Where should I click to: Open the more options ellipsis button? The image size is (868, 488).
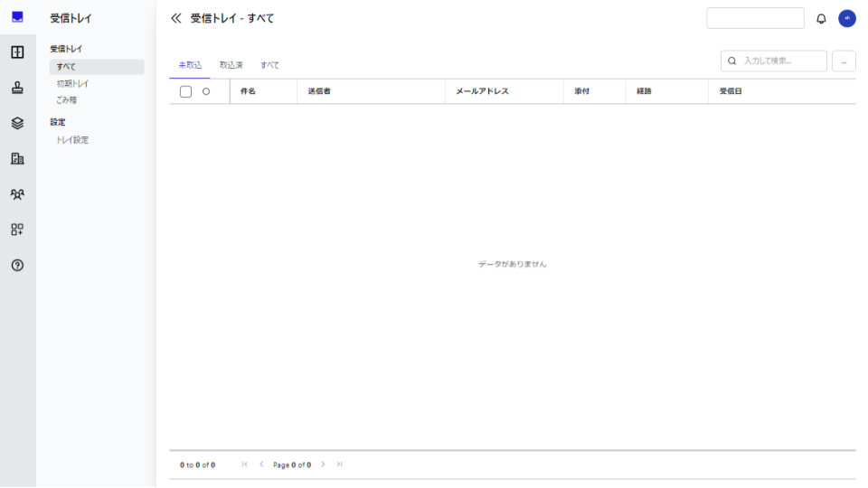[844, 61]
